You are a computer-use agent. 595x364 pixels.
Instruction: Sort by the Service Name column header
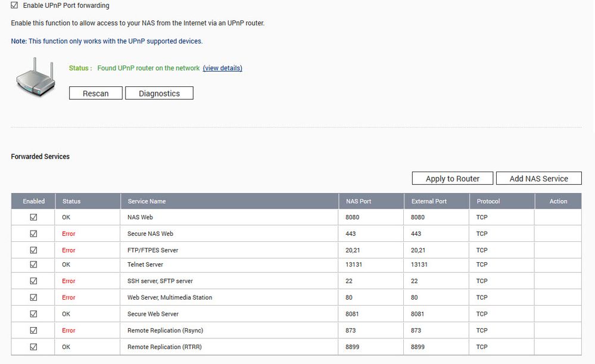(x=147, y=201)
